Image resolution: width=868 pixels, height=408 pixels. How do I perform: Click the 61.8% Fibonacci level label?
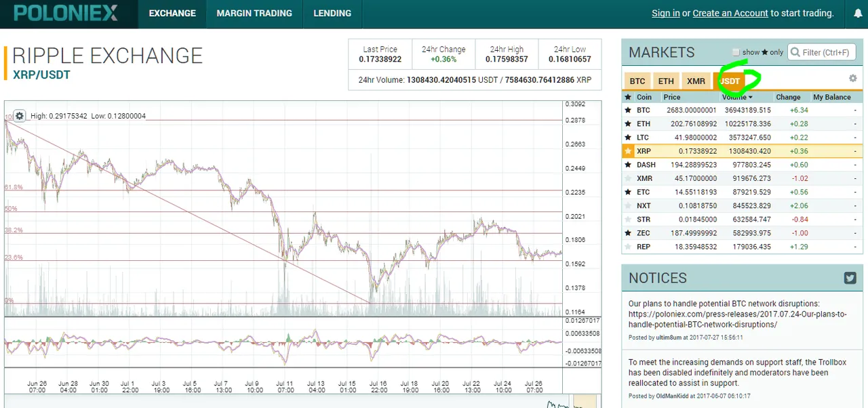[x=14, y=187]
